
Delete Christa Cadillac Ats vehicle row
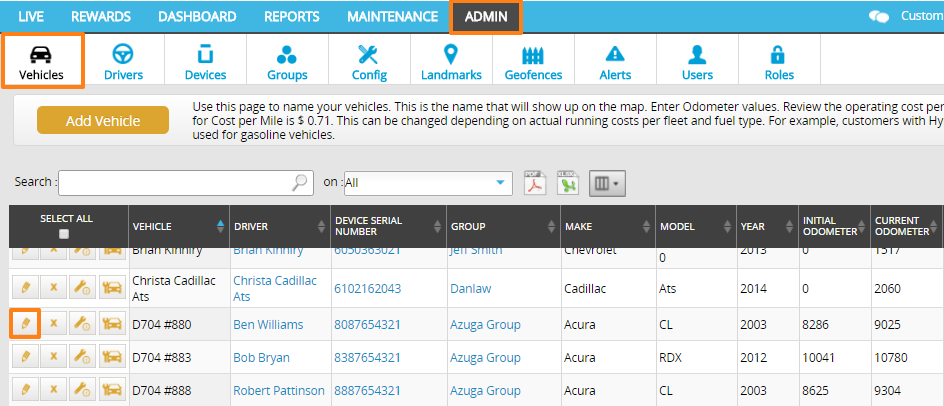point(54,288)
